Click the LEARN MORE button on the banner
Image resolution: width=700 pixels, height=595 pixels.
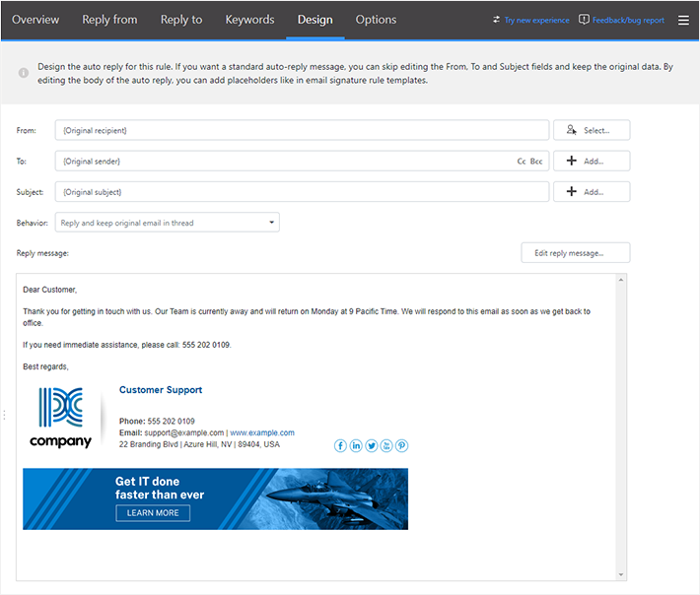coord(153,513)
